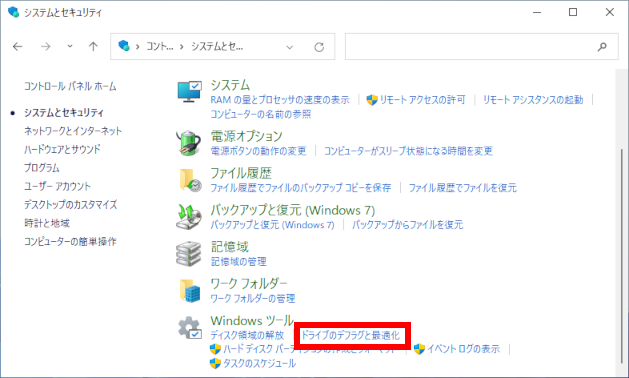Image resolution: width=629 pixels, height=378 pixels.
Task: Click the Forward arrow navigation button
Action: [x=46, y=47]
